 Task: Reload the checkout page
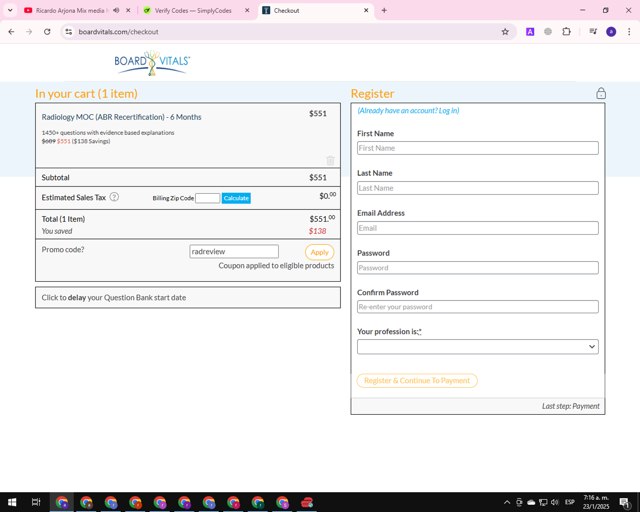[x=47, y=31]
